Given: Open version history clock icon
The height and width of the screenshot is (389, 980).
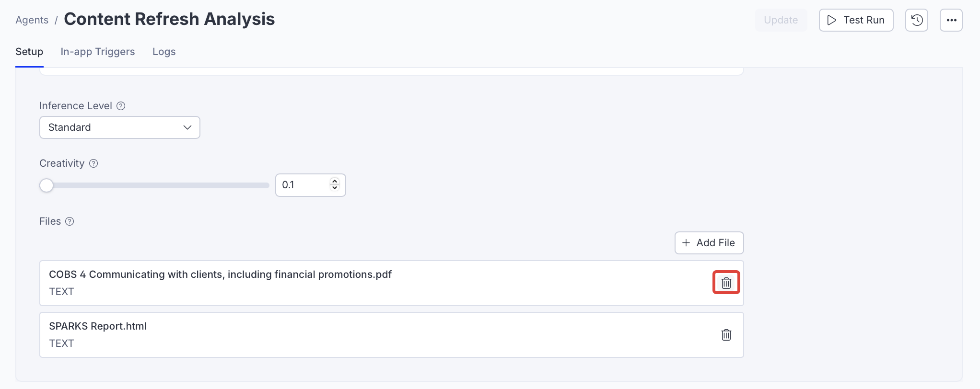Looking at the screenshot, I should [917, 20].
